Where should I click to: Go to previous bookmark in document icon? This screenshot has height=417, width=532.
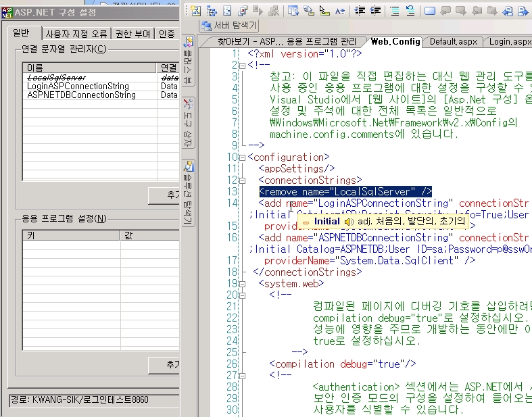coord(508,11)
